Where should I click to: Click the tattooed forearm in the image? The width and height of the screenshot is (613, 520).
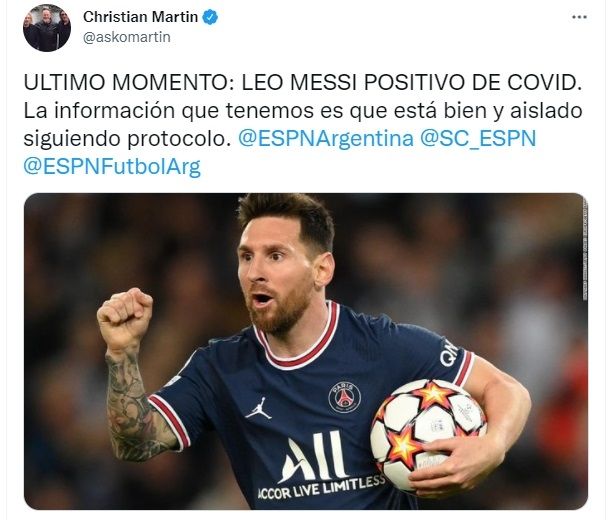(x=135, y=407)
